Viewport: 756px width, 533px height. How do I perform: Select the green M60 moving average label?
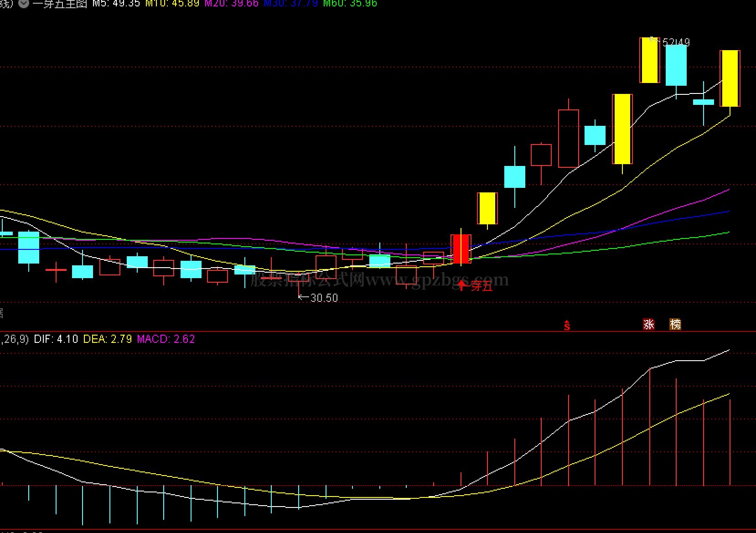[350, 3]
